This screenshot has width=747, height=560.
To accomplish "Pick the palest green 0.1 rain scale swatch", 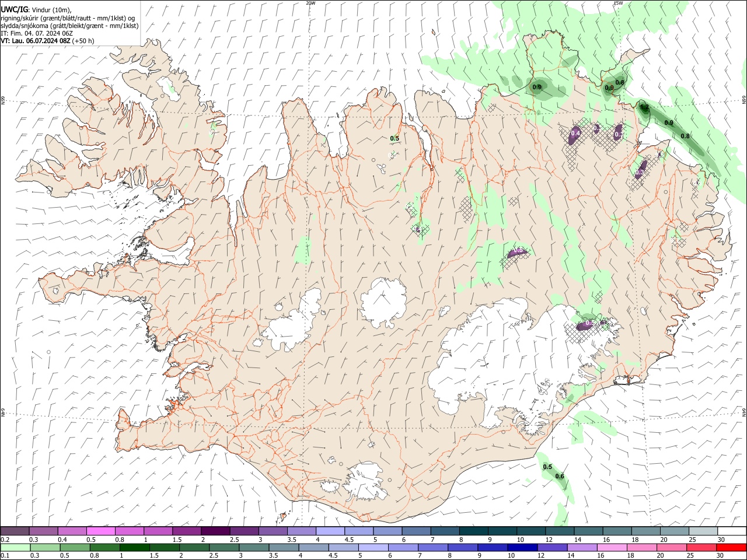I will pyautogui.click(x=15, y=548).
